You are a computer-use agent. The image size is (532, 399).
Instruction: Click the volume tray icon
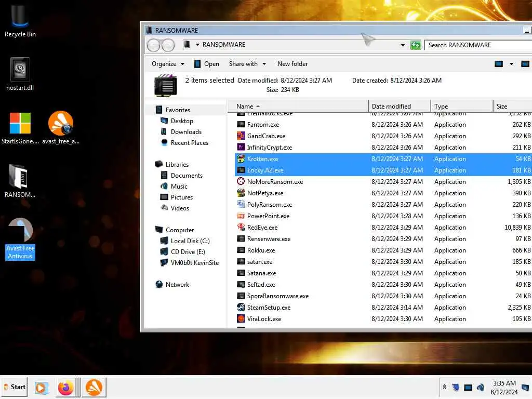click(x=481, y=387)
